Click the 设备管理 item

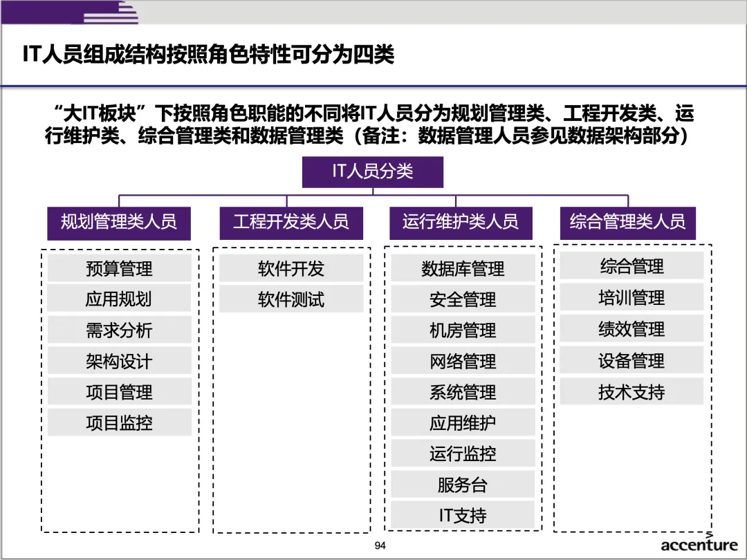pos(631,360)
